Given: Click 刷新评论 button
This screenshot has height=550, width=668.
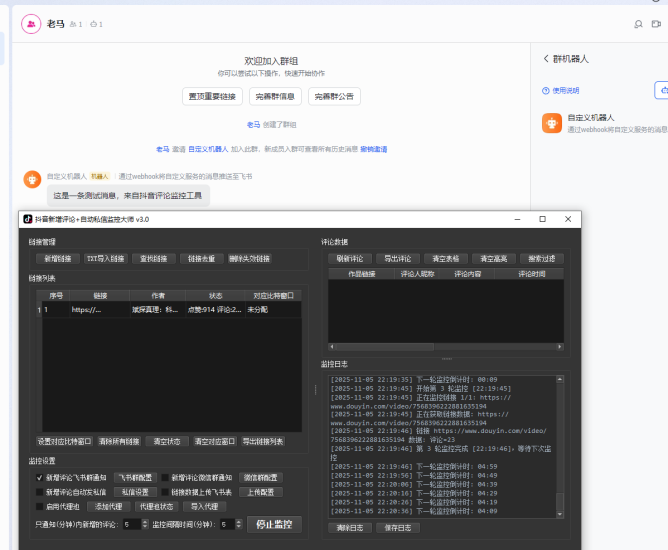Looking at the screenshot, I should coord(350,259).
